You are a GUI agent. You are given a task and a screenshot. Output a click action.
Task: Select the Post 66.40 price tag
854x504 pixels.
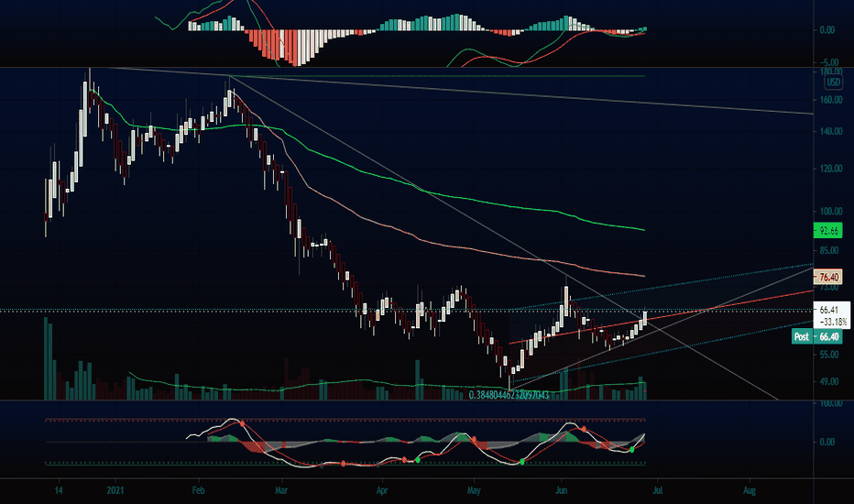pyautogui.click(x=816, y=336)
